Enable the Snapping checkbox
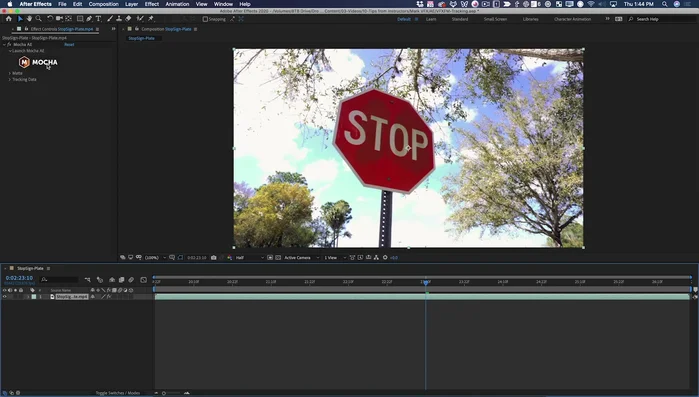 pos(205,19)
